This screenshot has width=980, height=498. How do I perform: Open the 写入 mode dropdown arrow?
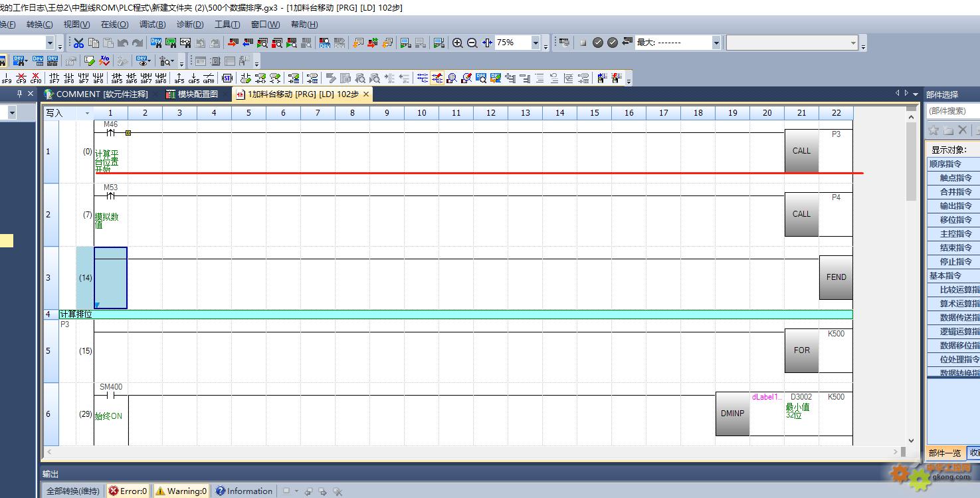(86, 113)
